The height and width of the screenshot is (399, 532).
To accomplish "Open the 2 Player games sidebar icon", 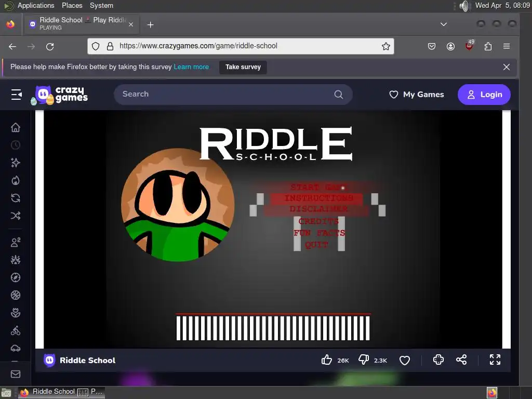I will point(16,242).
